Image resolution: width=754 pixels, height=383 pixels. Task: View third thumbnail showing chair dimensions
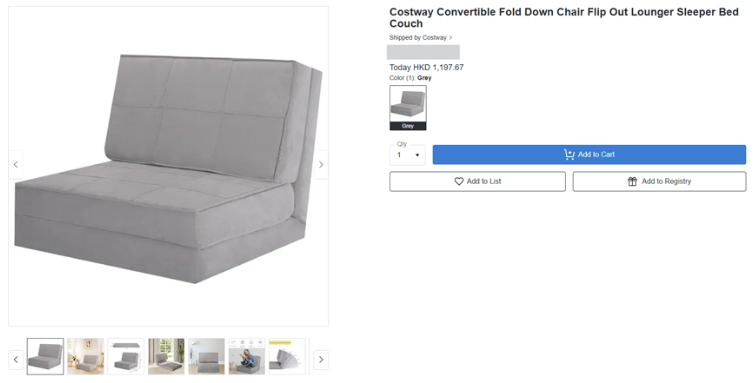(126, 356)
